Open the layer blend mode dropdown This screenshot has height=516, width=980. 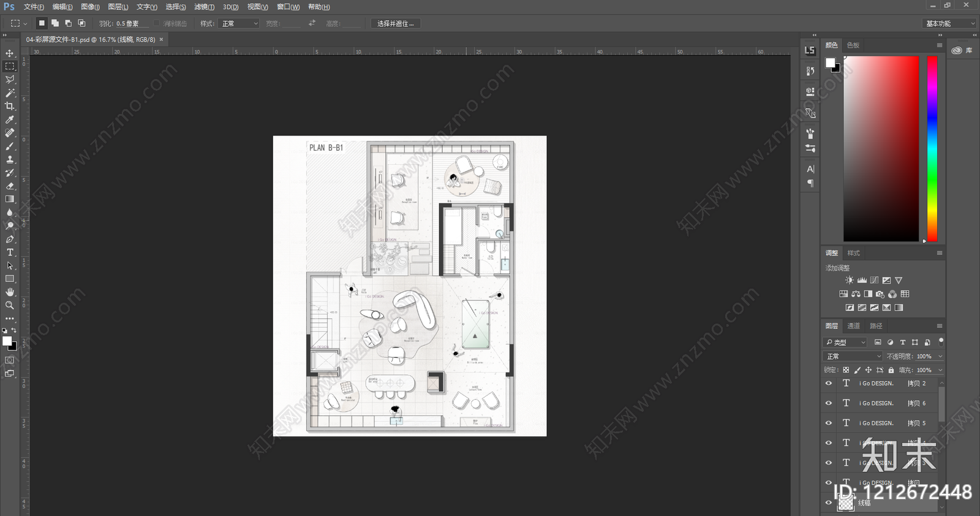click(853, 356)
